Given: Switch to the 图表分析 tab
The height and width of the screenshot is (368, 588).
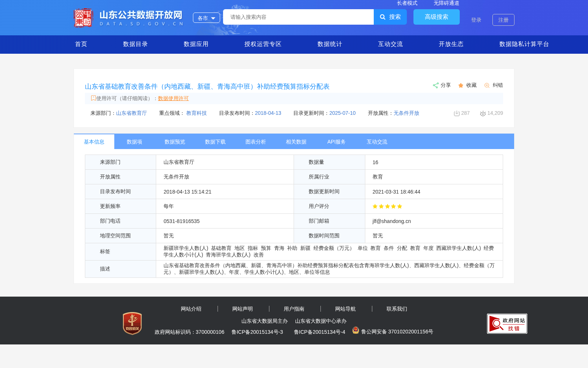Looking at the screenshot, I should coord(256,142).
